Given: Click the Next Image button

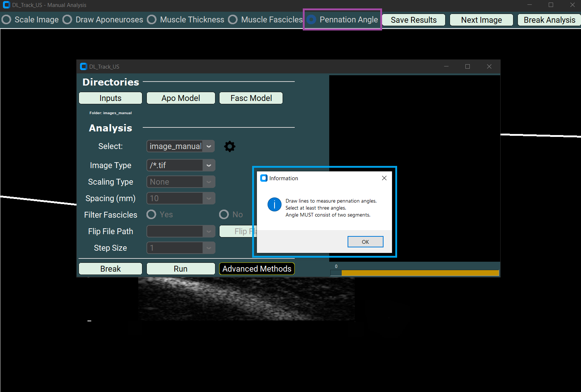Looking at the screenshot, I should [x=481, y=20].
